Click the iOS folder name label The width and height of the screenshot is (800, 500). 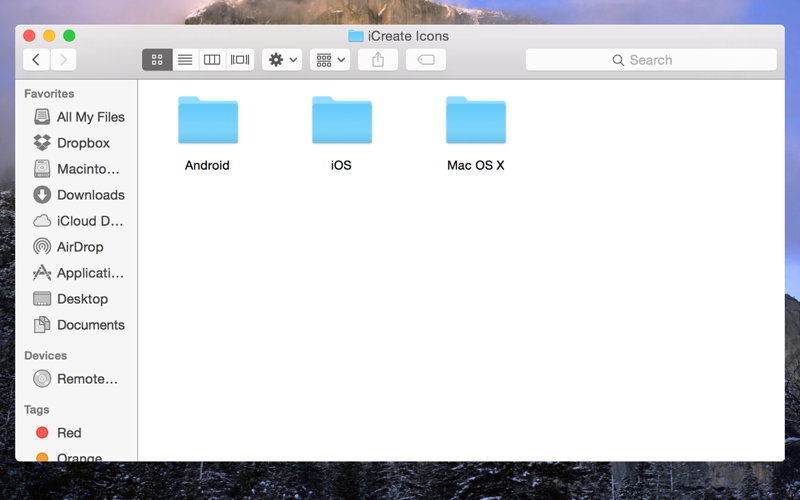pyautogui.click(x=341, y=165)
